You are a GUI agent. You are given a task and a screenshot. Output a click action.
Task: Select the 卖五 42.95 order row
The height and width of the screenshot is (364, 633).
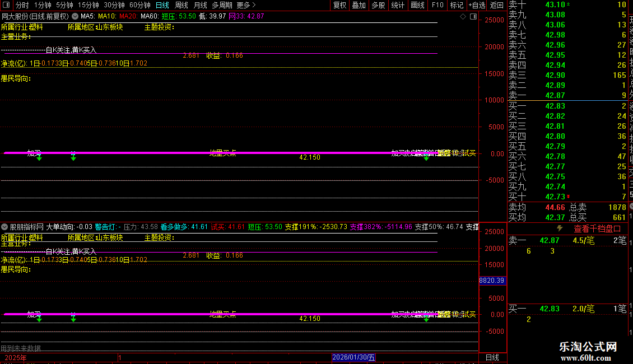tap(567, 55)
